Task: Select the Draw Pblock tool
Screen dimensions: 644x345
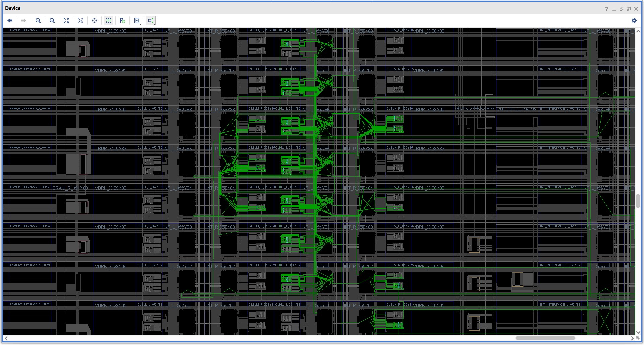Action: click(x=122, y=20)
